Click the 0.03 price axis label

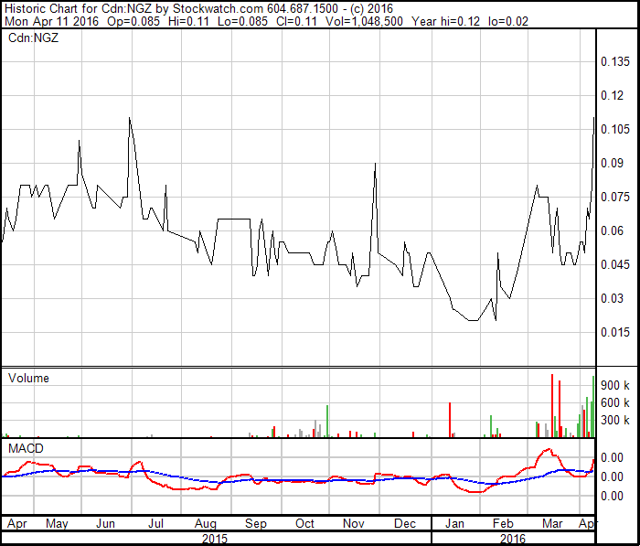coord(612,298)
